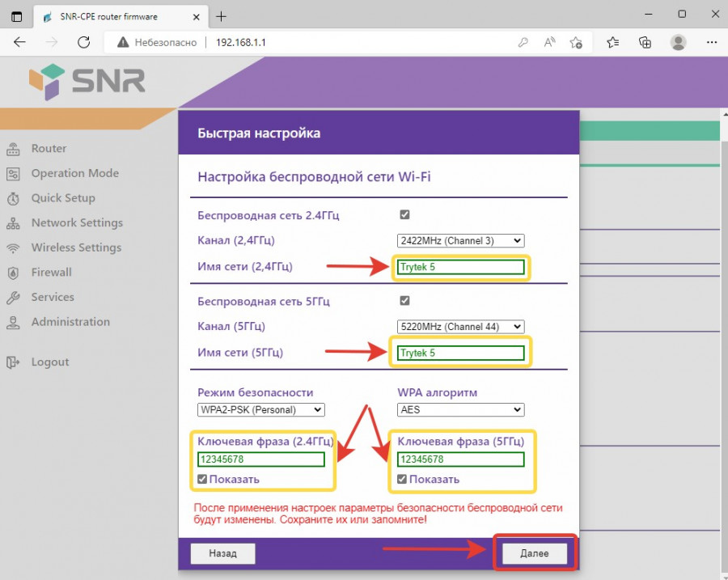Click the user profile avatar icon
The width and height of the screenshot is (728, 580).
click(x=678, y=42)
